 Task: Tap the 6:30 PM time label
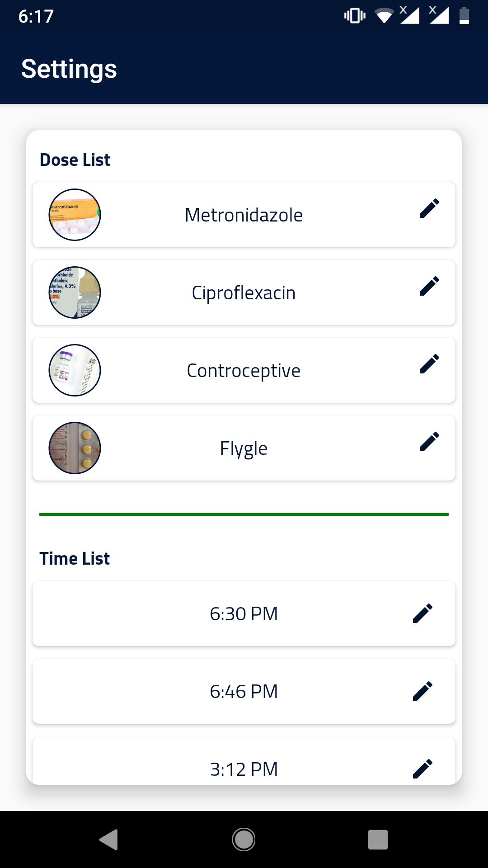pyautogui.click(x=244, y=614)
